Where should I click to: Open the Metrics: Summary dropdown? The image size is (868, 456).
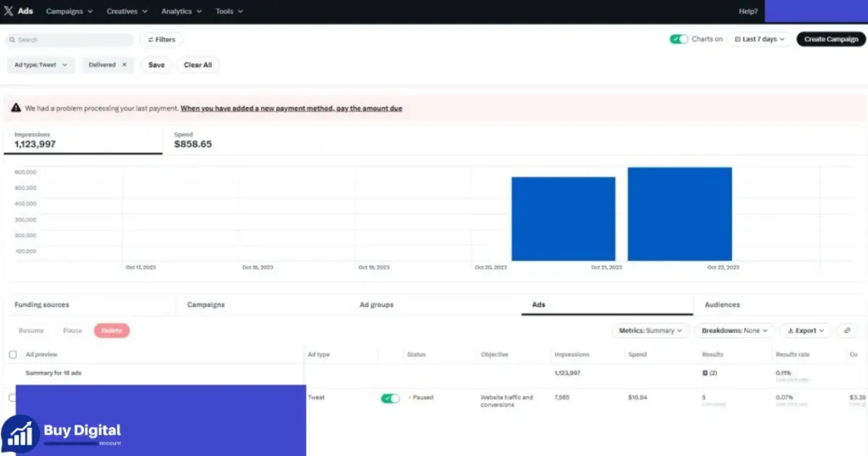point(650,331)
